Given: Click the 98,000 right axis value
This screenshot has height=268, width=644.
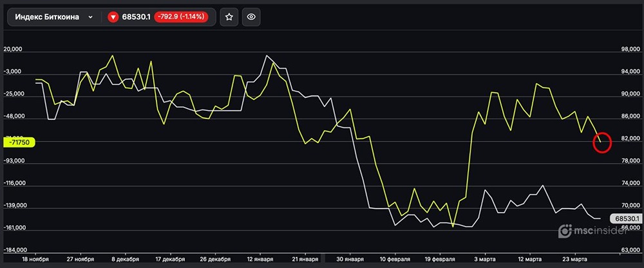Looking at the screenshot, I should point(628,50).
